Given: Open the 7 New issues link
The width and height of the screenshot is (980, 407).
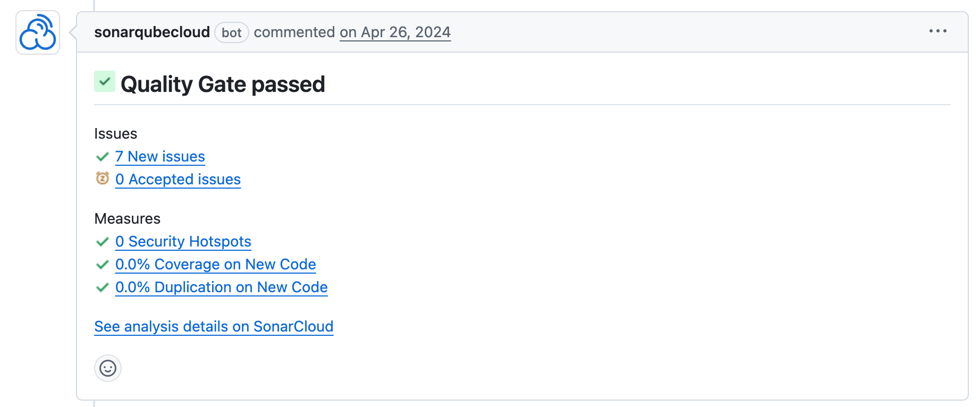Looking at the screenshot, I should tap(160, 157).
